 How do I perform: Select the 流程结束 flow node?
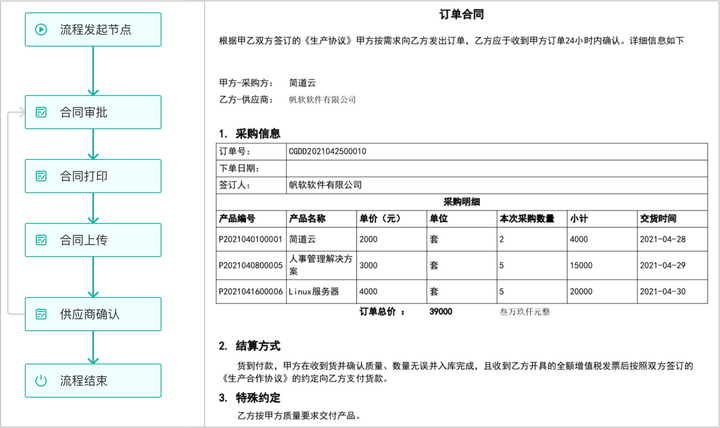(x=93, y=381)
